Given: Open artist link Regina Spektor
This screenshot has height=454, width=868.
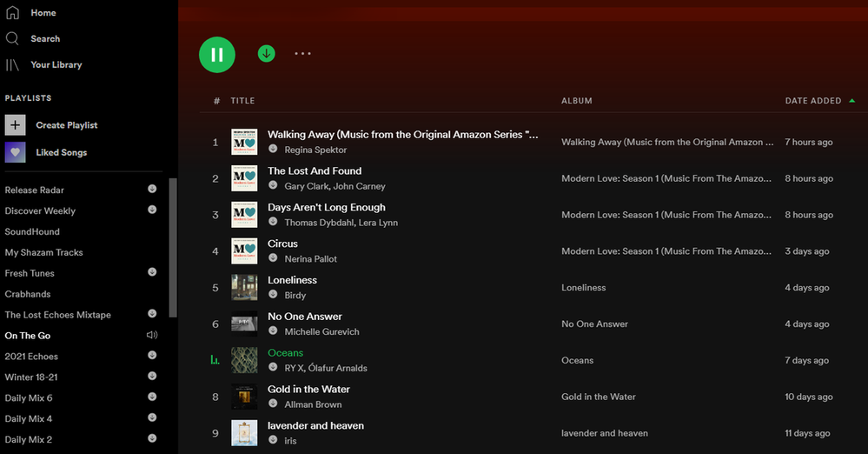Looking at the screenshot, I should pyautogui.click(x=315, y=150).
